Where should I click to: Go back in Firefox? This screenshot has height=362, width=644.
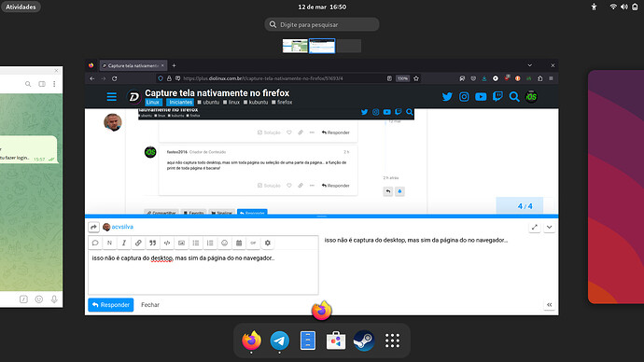[x=92, y=78]
